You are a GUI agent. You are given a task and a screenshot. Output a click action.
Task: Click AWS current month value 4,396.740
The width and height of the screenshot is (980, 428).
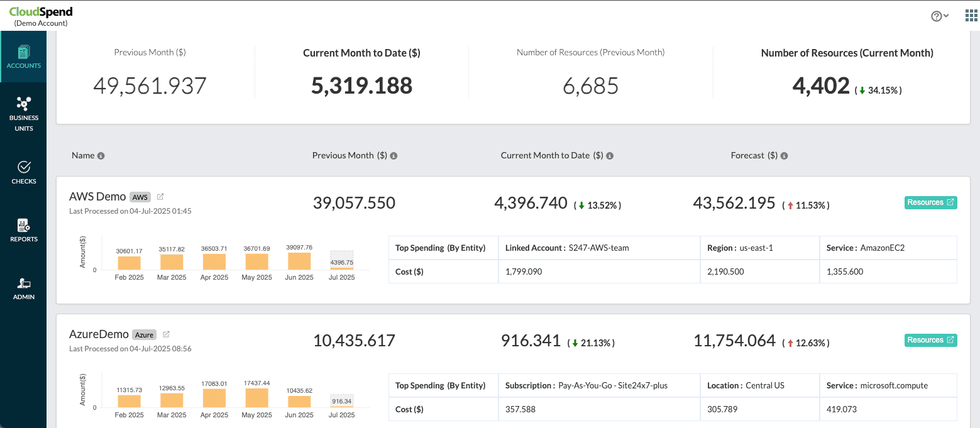531,202
